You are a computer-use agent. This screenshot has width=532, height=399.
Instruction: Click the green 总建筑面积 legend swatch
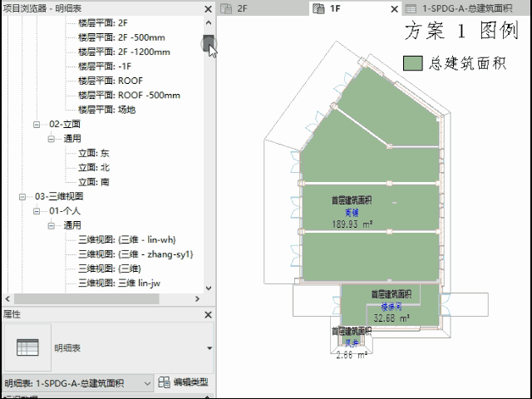click(x=413, y=64)
